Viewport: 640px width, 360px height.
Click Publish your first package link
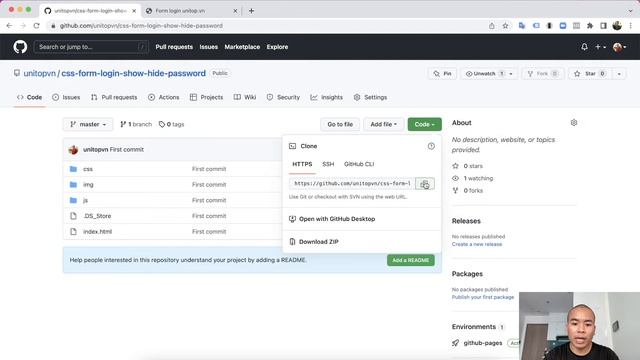483,297
